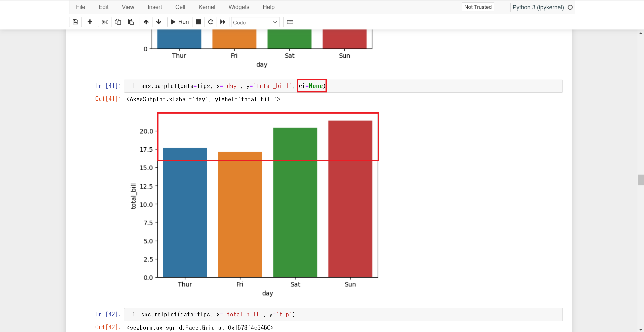Image resolution: width=644 pixels, height=332 pixels.
Task: Paste cells below icon
Action: click(131, 22)
